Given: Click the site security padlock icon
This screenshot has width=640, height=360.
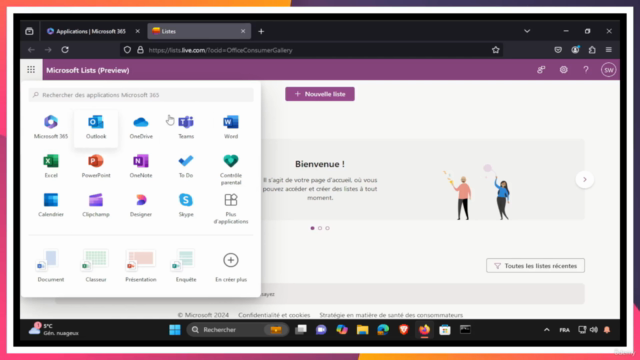Looking at the screenshot, I should click(140, 50).
